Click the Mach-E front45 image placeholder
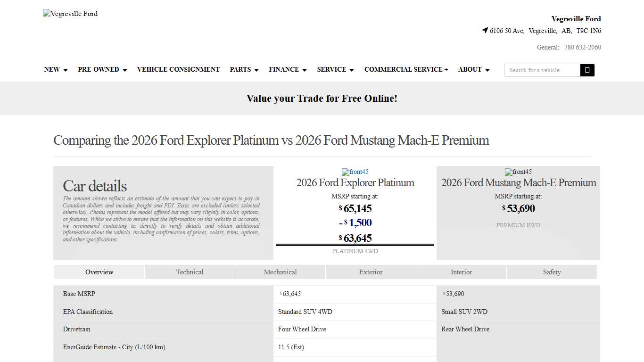Screen dimensions: 644x362 (518, 172)
